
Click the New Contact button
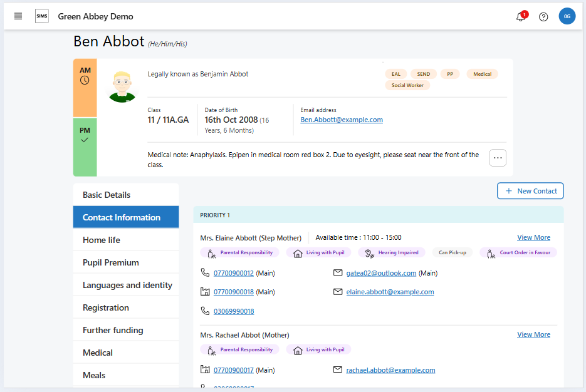[x=530, y=191]
